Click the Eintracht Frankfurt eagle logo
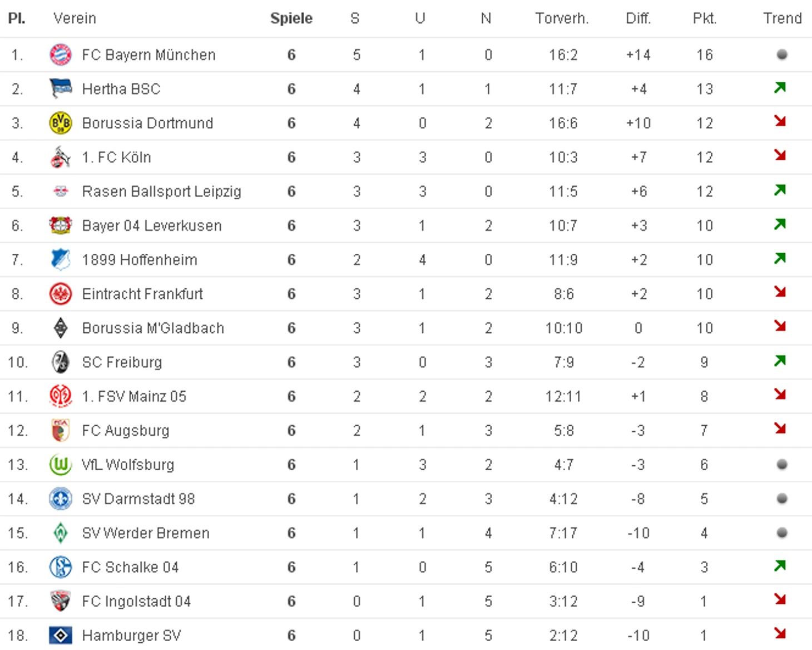Screen dimensions: 812x650 pos(61,294)
